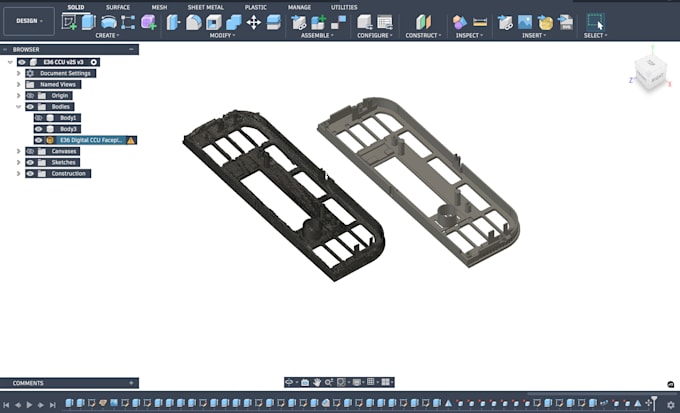The height and width of the screenshot is (413, 680).
Task: Open the INSPECT menu
Action: 469,36
